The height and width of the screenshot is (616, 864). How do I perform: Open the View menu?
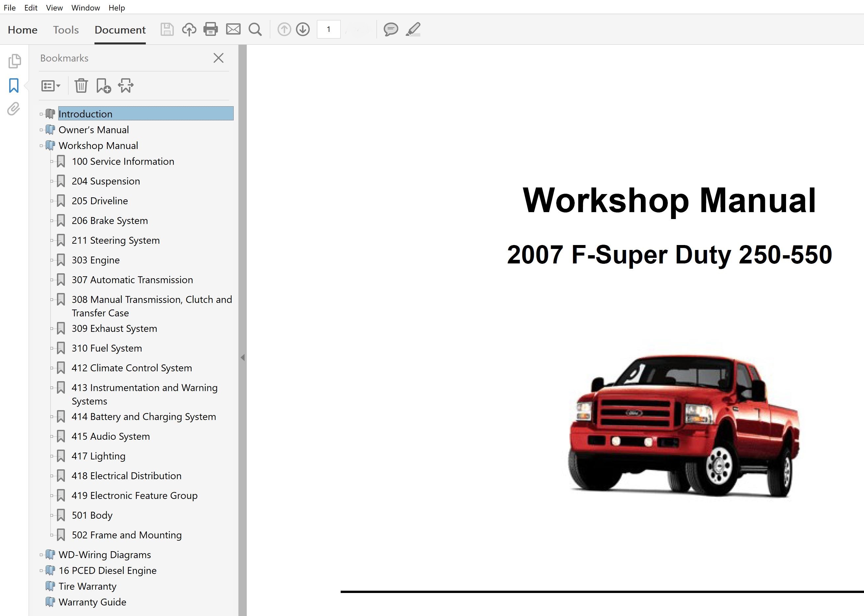click(54, 8)
